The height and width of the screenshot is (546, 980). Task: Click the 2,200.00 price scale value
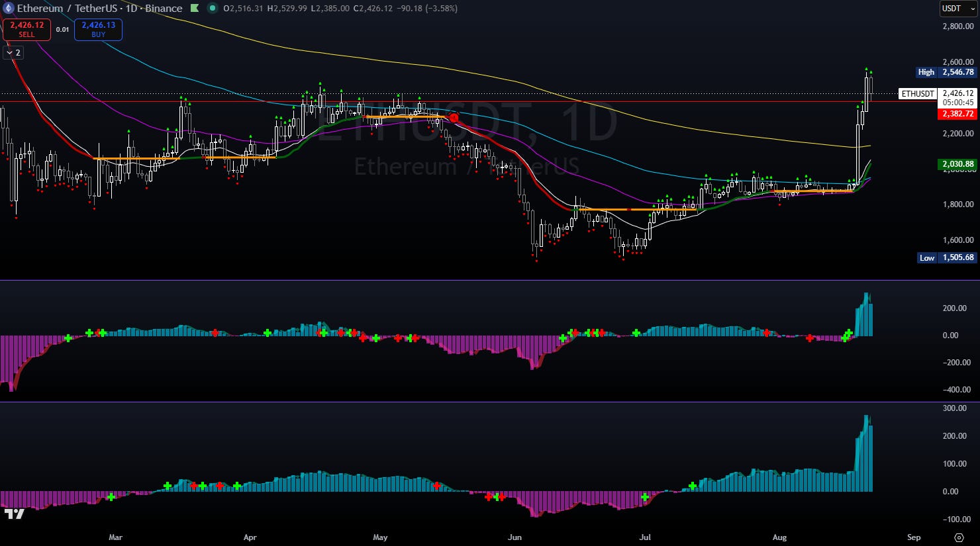coord(958,134)
